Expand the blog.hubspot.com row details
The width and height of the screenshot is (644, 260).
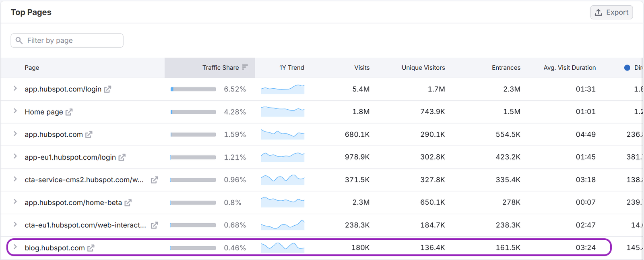point(15,247)
